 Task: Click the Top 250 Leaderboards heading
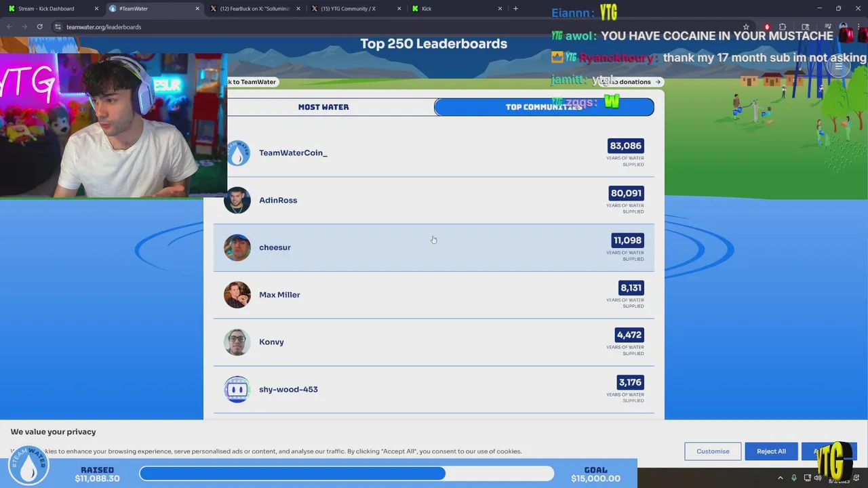point(433,43)
